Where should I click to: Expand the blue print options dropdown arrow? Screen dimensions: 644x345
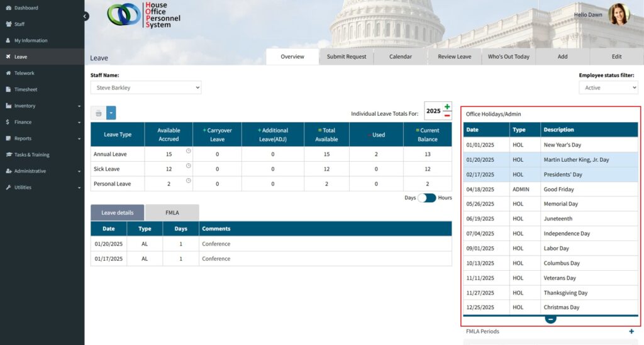tap(111, 113)
